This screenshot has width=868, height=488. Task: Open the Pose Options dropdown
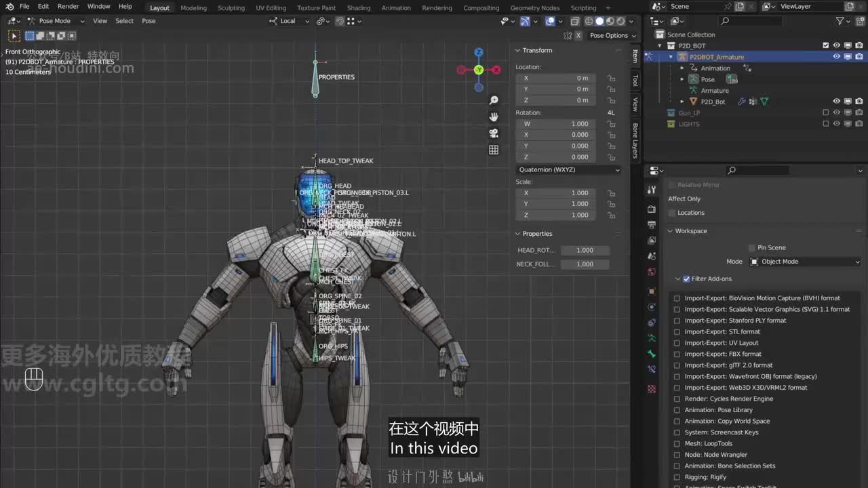613,35
